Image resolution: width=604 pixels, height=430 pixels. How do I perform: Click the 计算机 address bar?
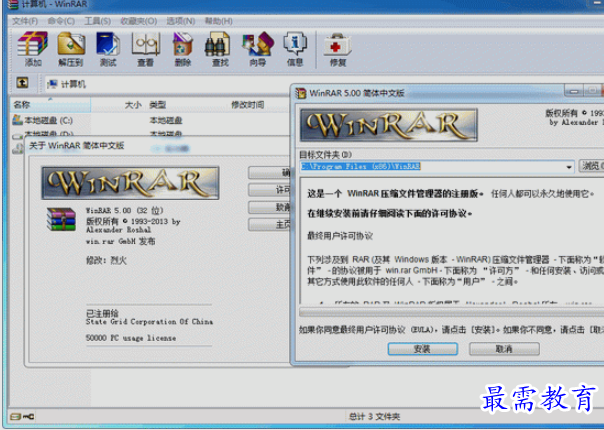click(x=168, y=84)
